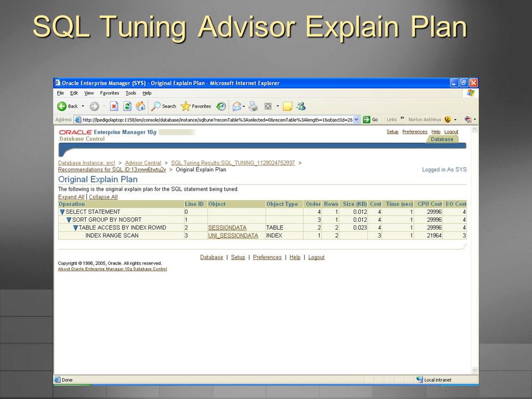This screenshot has width=532, height=399.
Task: Collapse the SELECT STATEMENT row
Action: (x=62, y=212)
